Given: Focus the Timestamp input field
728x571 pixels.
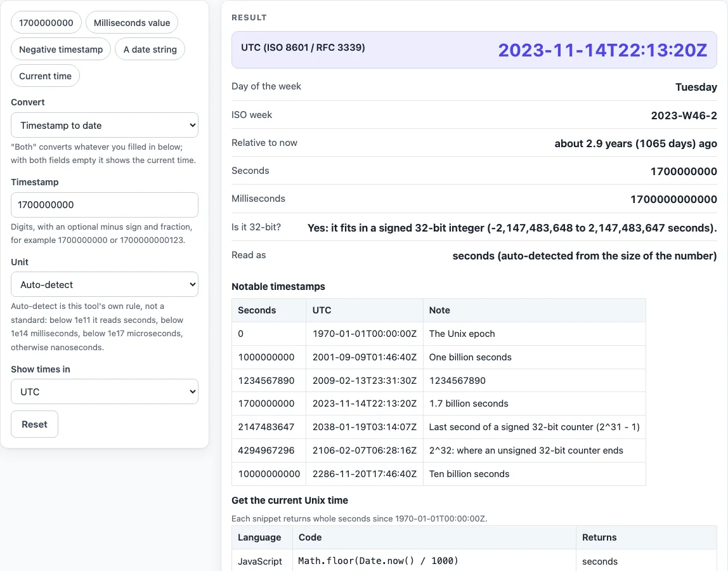Looking at the screenshot, I should coord(105,205).
